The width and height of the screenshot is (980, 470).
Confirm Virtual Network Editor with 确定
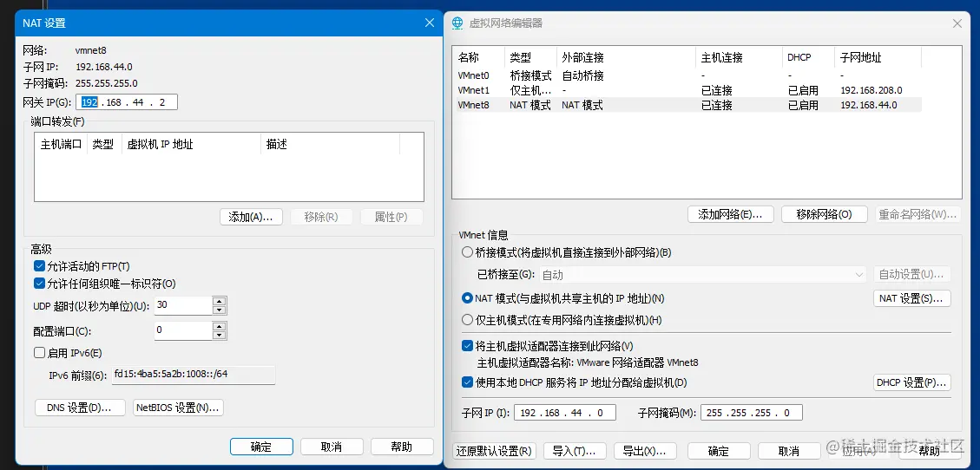[x=719, y=451]
